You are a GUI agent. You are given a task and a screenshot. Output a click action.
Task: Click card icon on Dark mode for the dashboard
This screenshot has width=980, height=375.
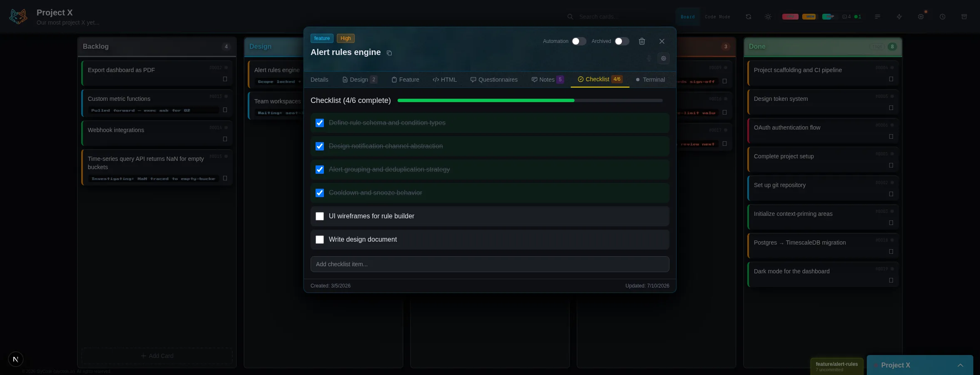pyautogui.click(x=891, y=280)
